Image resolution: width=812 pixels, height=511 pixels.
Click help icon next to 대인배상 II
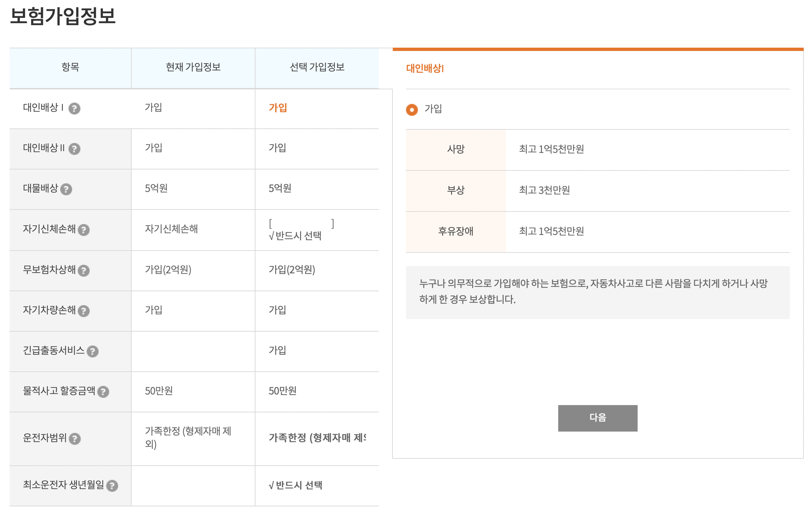point(74,149)
